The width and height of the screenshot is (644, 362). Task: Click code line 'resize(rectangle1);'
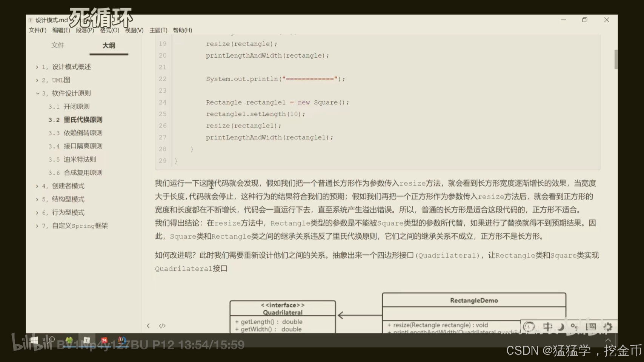(x=243, y=126)
